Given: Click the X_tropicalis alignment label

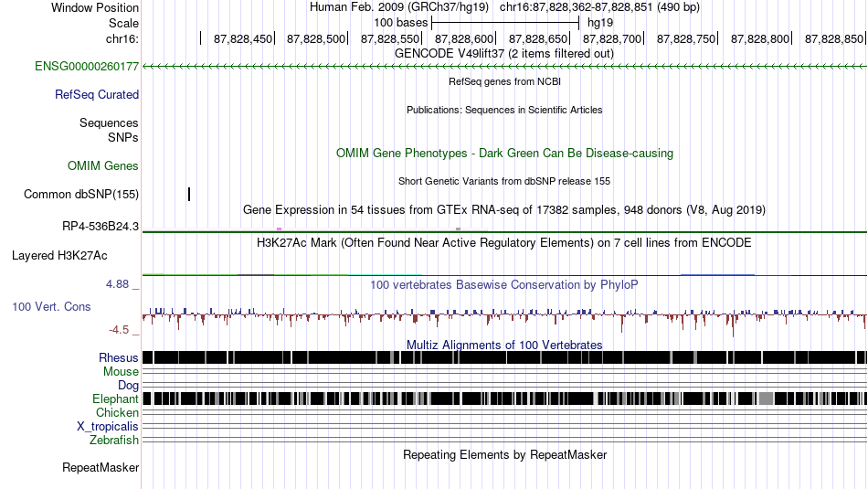Looking at the screenshot, I should pos(108,427).
